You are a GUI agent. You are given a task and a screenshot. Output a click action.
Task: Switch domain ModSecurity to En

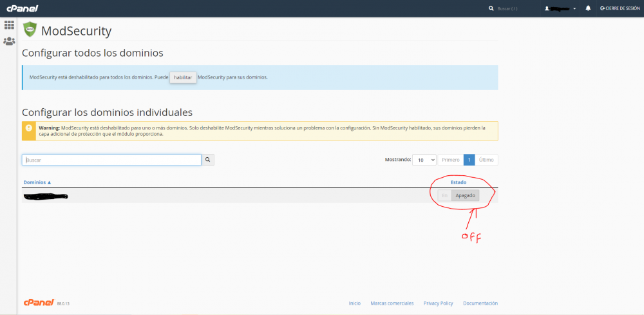444,195
